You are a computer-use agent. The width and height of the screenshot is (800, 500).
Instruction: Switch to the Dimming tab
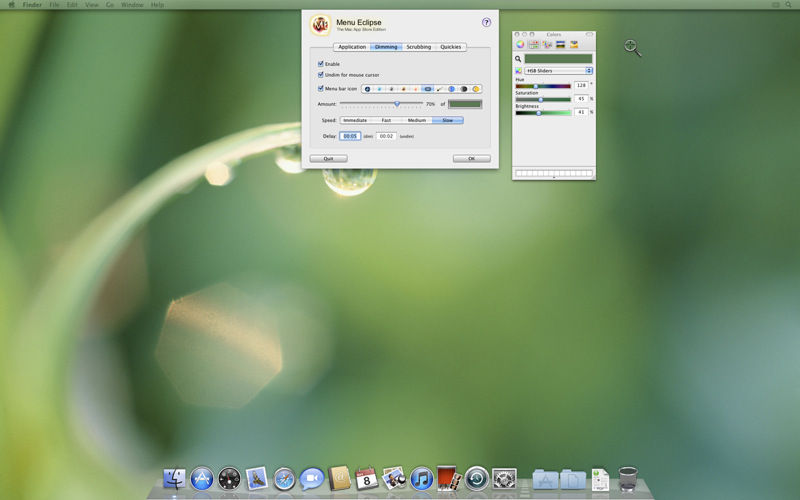(386, 47)
